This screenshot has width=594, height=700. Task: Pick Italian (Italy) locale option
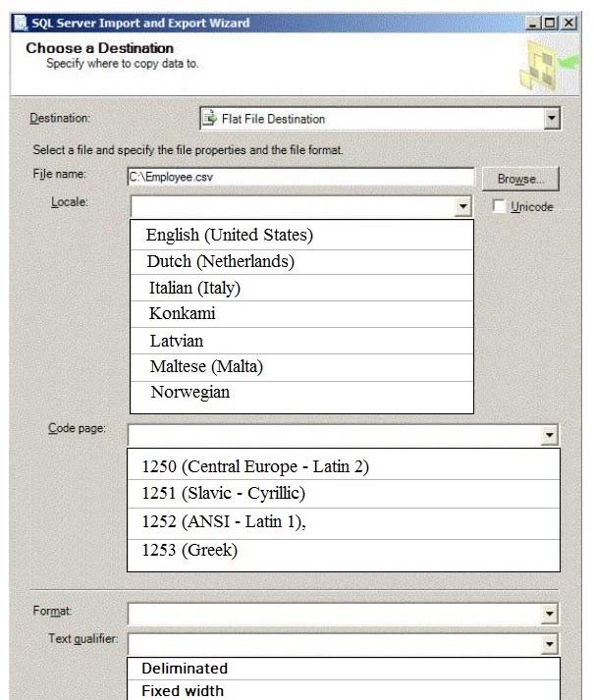[x=301, y=288]
